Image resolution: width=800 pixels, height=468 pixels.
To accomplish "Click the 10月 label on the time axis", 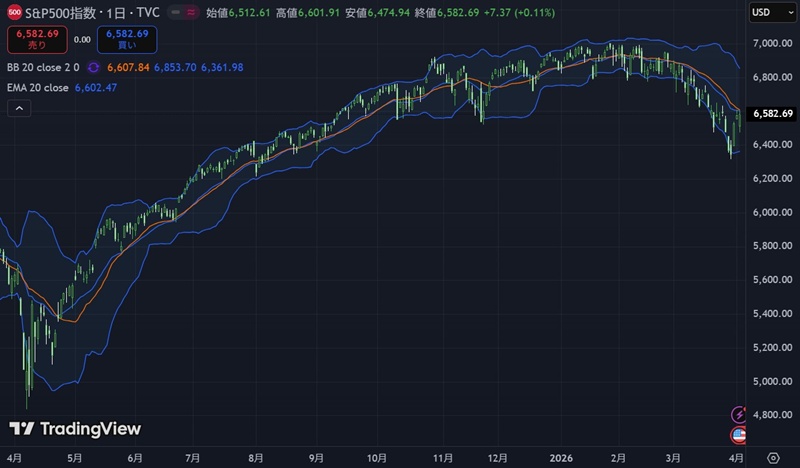I will click(376, 456).
